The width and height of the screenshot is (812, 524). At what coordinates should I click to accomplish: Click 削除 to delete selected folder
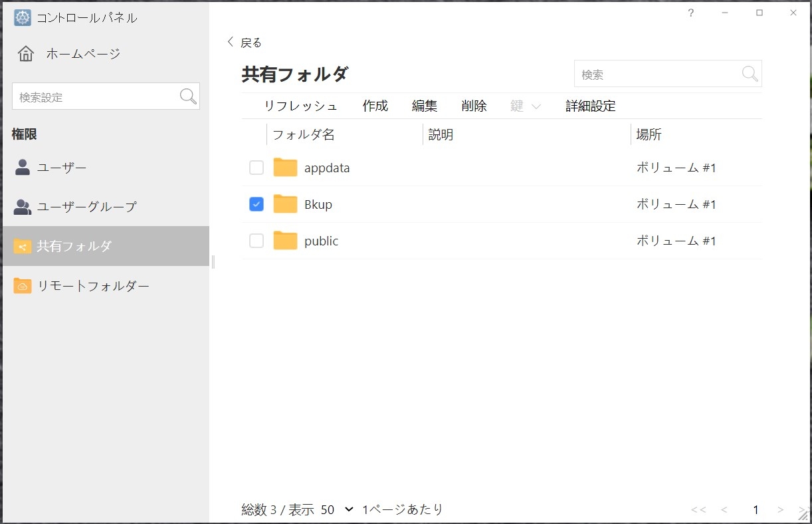coord(474,106)
